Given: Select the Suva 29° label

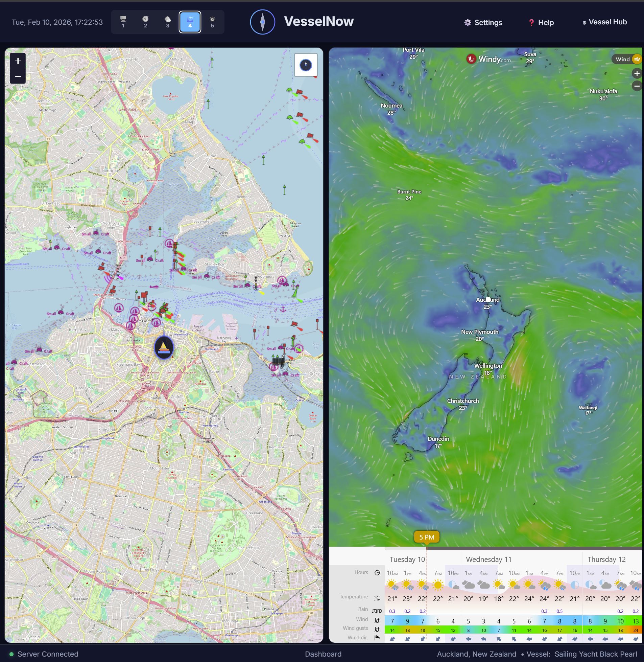Looking at the screenshot, I should coord(530,58).
